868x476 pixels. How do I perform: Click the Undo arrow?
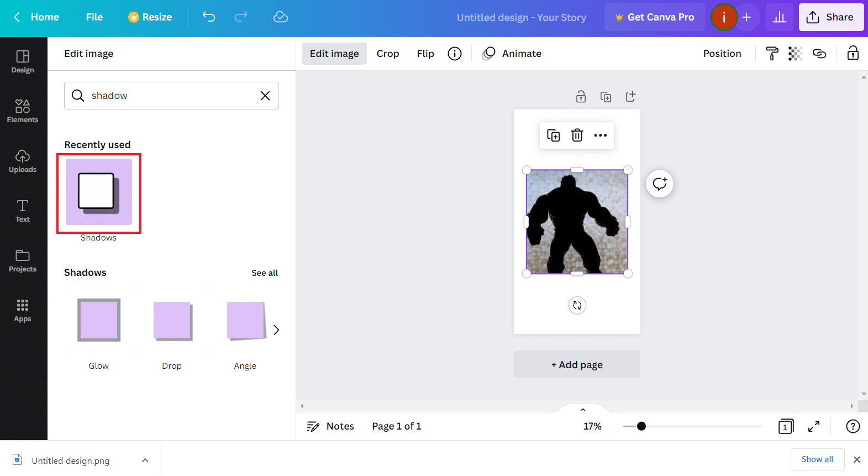pos(208,17)
